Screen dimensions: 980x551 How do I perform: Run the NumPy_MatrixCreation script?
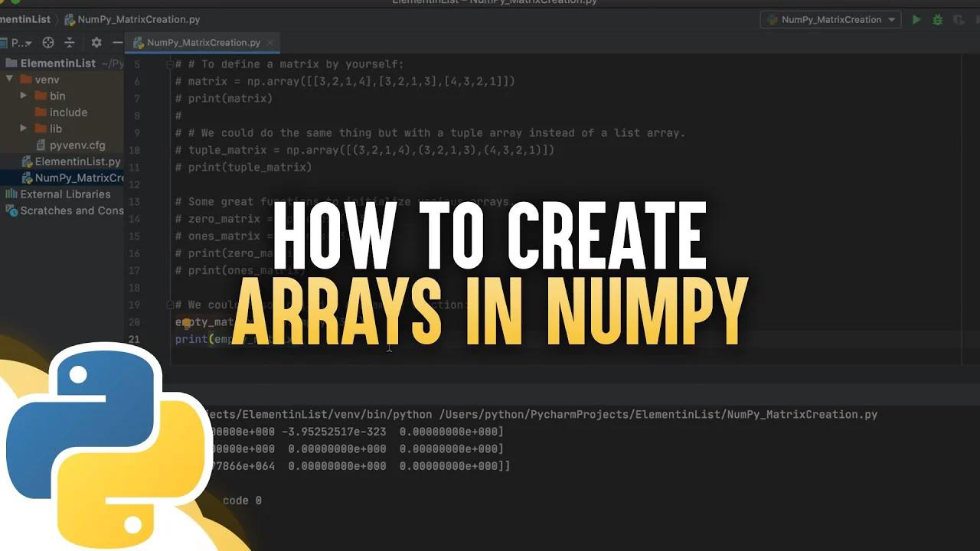[916, 19]
